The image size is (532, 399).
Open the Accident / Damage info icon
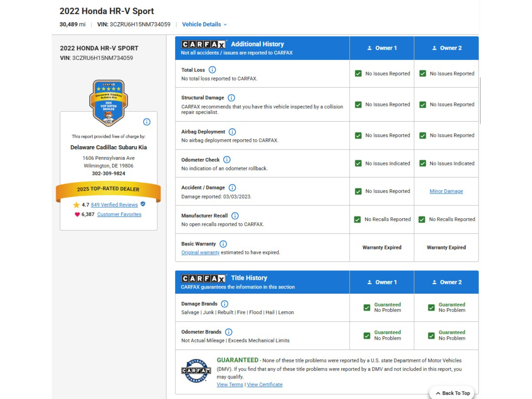pos(232,188)
